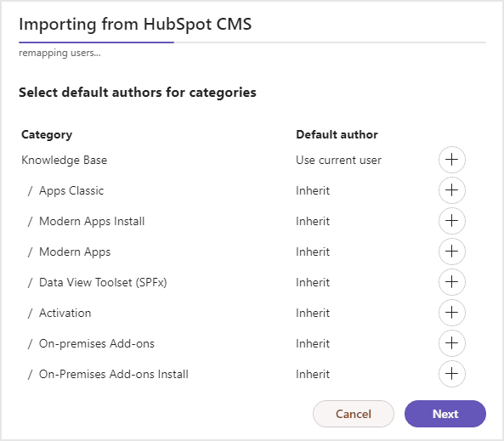Click plus for On-Premises Add-ons Install
Screen dimensions: 504x441
pos(451,374)
